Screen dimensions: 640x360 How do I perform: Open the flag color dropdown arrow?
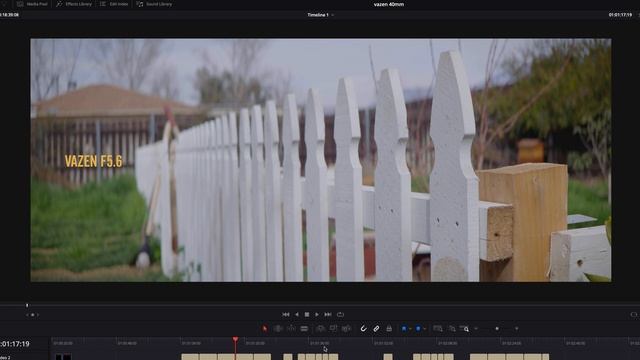pos(410,329)
